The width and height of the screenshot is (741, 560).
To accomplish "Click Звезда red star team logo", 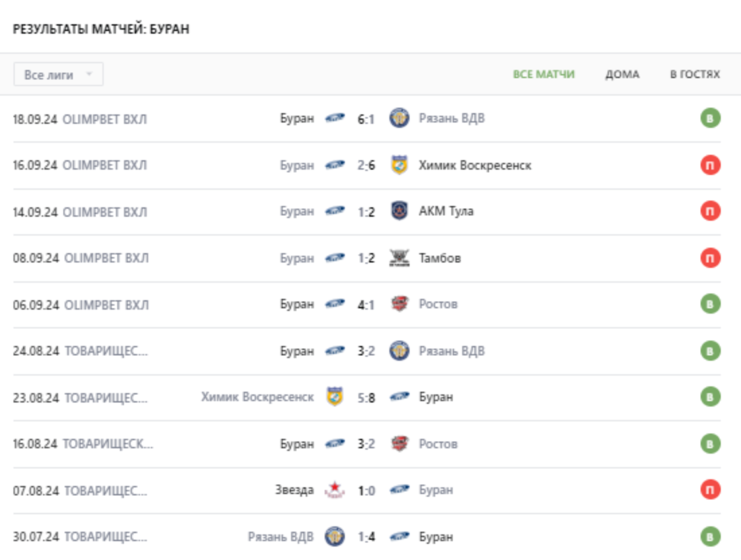I will coord(334,490).
